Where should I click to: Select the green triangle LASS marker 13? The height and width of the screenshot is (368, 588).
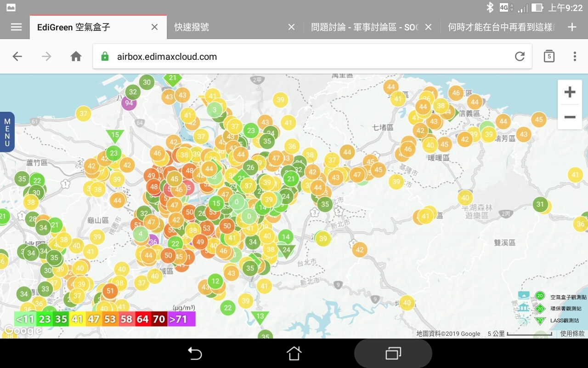(x=260, y=316)
